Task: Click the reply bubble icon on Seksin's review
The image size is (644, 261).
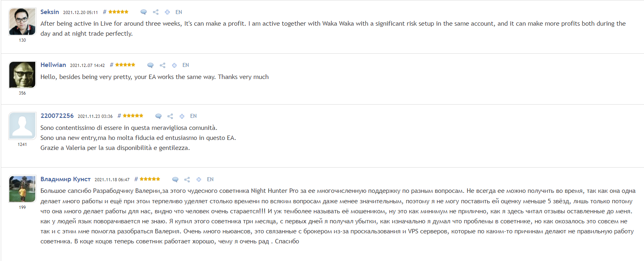Action: 144,12
